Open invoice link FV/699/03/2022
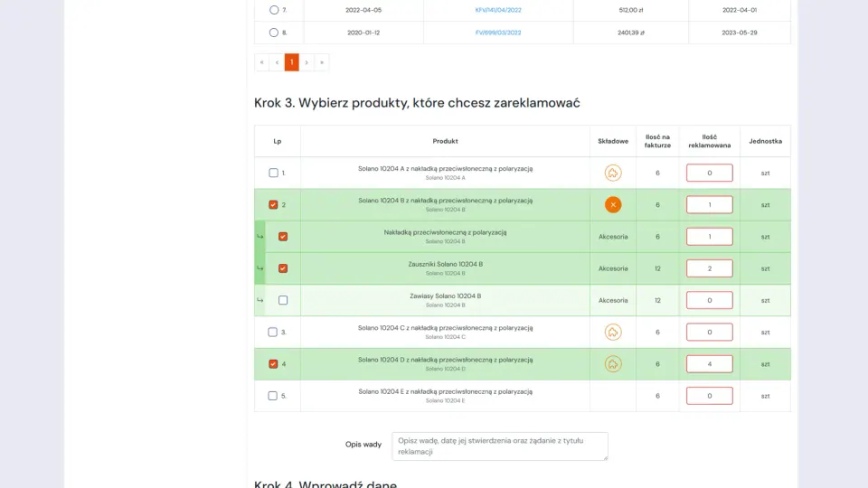868x488 pixels. [498, 33]
